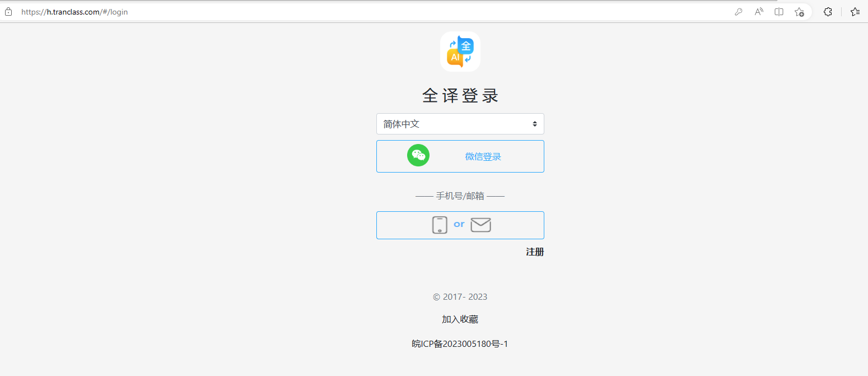Add page to favorites via star icon
The width and height of the screenshot is (868, 376).
pos(799,12)
